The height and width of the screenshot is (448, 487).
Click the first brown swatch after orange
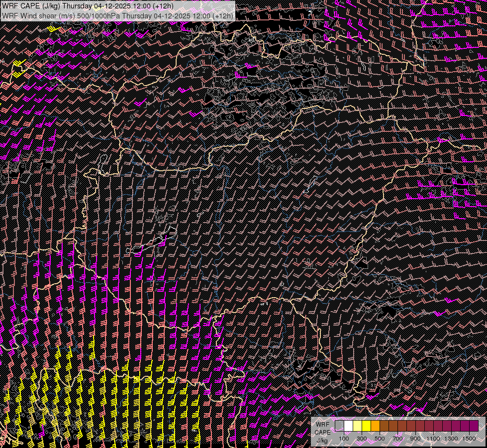coord(384,426)
